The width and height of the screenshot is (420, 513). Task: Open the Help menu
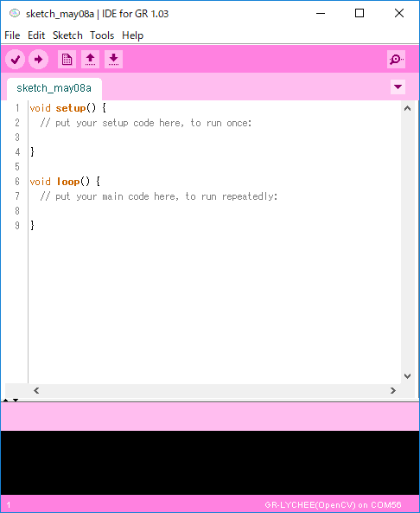133,35
